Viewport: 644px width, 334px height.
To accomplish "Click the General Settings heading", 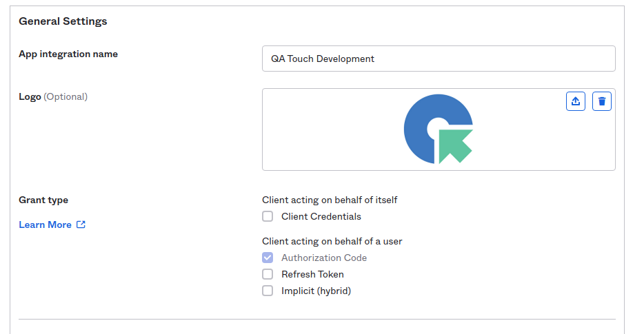I will (63, 21).
